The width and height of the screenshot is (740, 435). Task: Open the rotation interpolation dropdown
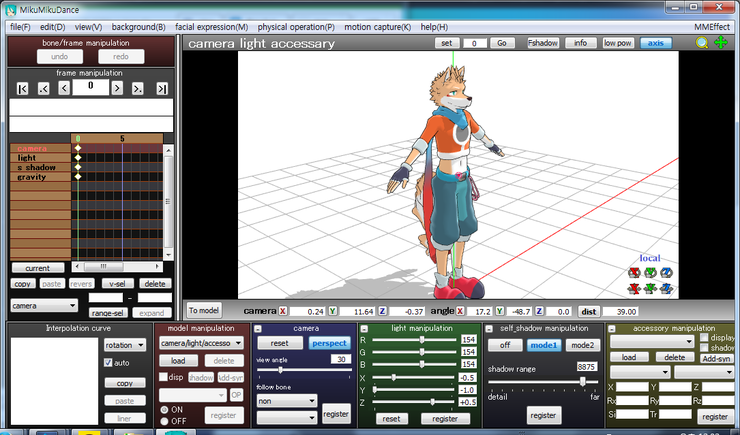point(125,345)
